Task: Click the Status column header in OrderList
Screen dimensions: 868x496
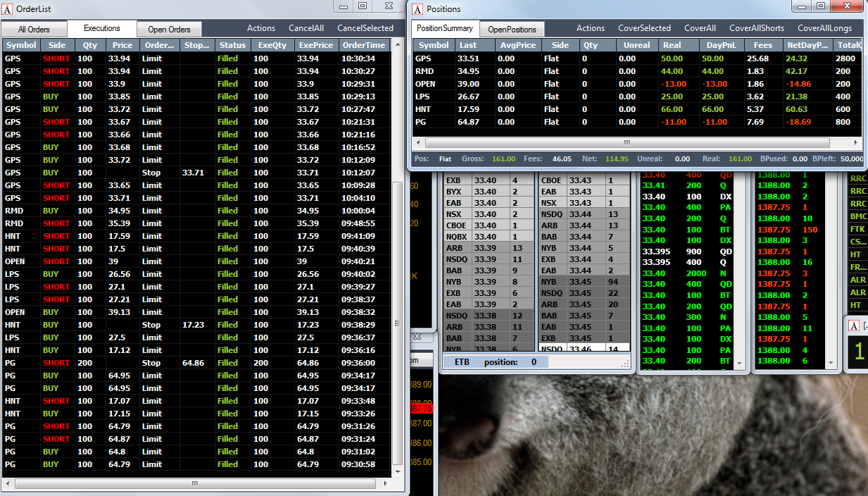Action: (x=232, y=45)
